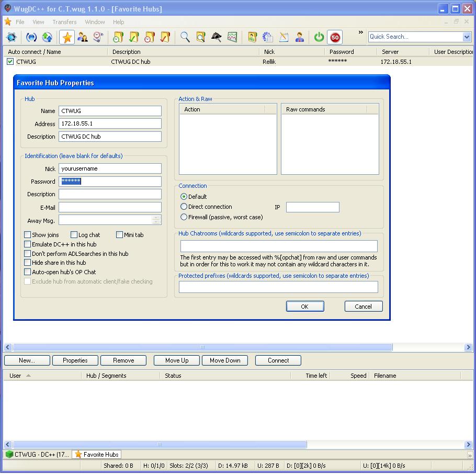Click Cancel in Favorite Hub Properties

coord(364,307)
